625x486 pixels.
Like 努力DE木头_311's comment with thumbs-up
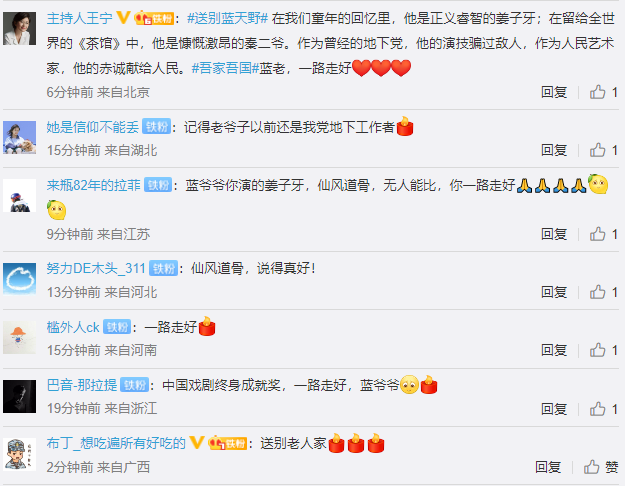597,292
